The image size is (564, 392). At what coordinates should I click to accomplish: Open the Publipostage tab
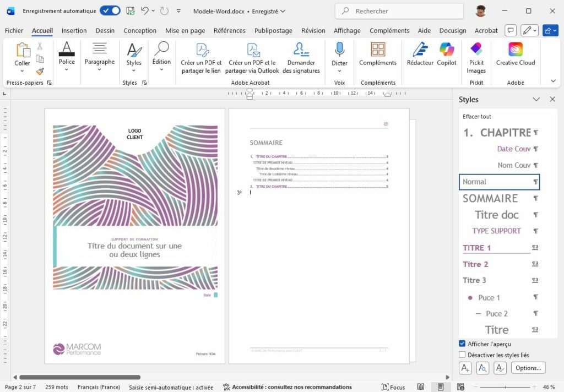pos(273,30)
